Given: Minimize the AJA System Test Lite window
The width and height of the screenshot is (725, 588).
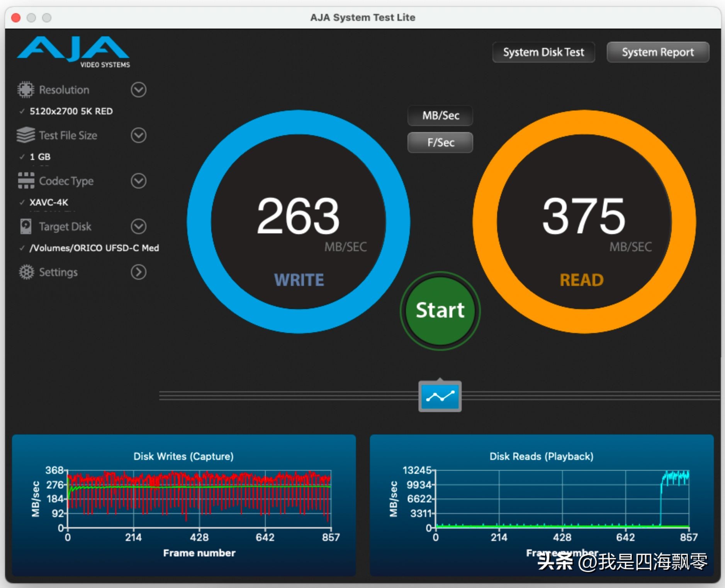Looking at the screenshot, I should (31, 18).
